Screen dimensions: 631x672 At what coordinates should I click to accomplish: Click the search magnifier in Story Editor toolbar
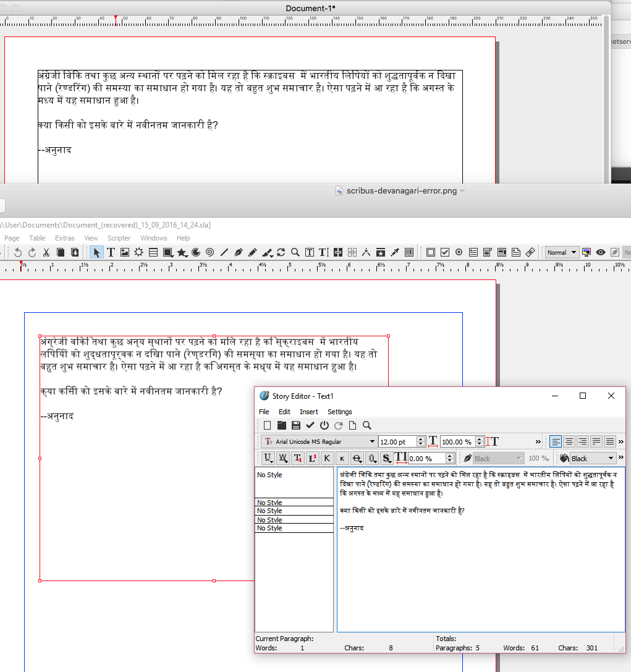[367, 425]
